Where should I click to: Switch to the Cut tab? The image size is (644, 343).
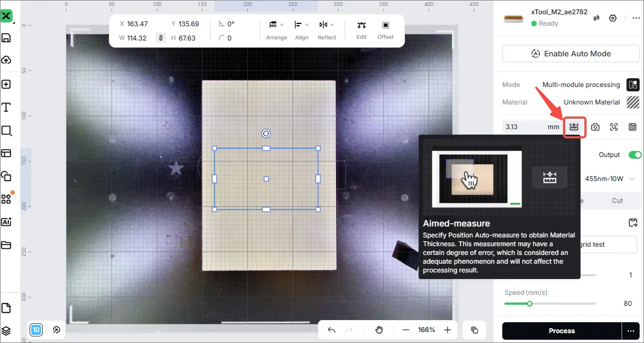(617, 200)
